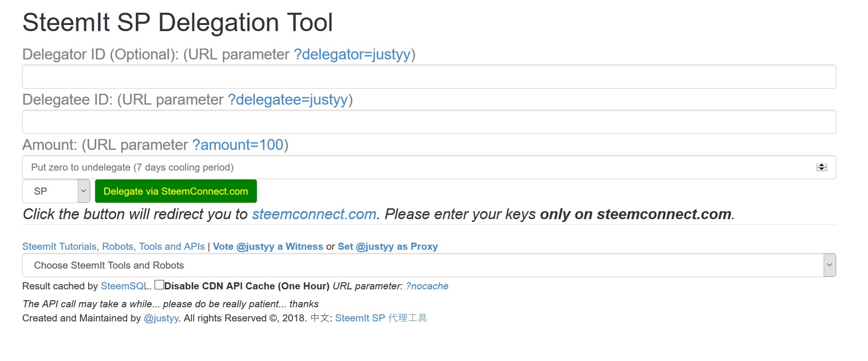Viewport: 868px width, 361px height.
Task: Open the SP unit dropdown
Action: pyautogui.click(x=56, y=191)
